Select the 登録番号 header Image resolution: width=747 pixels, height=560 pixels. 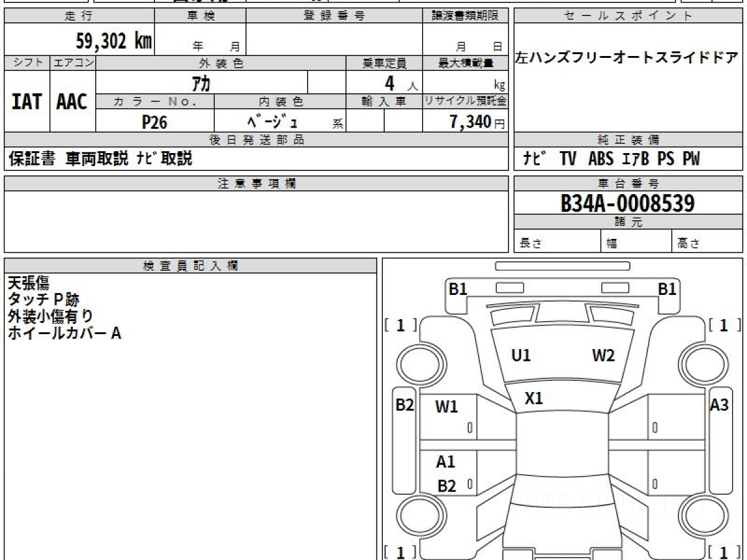click(x=334, y=16)
